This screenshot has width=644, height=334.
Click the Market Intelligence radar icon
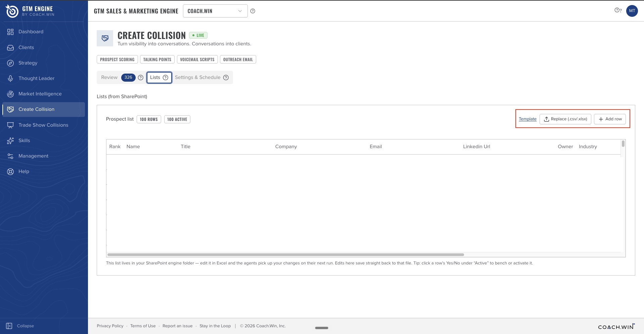[x=10, y=94]
